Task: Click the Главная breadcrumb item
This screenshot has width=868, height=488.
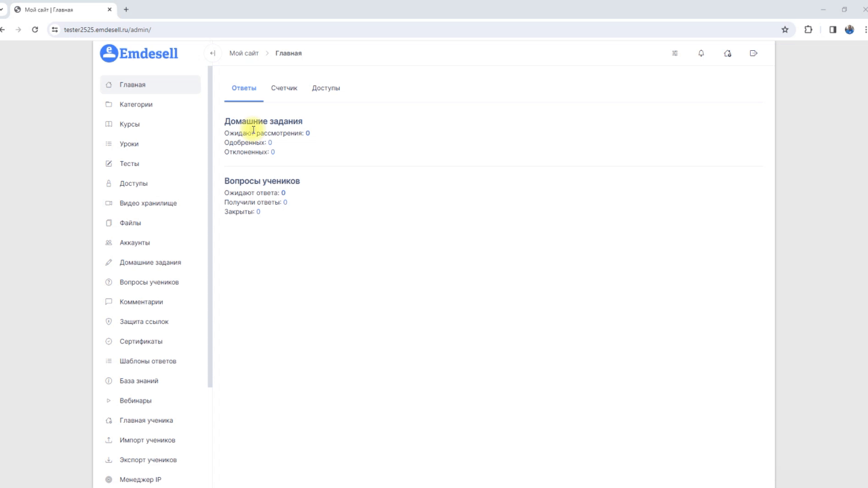Action: pos(288,53)
